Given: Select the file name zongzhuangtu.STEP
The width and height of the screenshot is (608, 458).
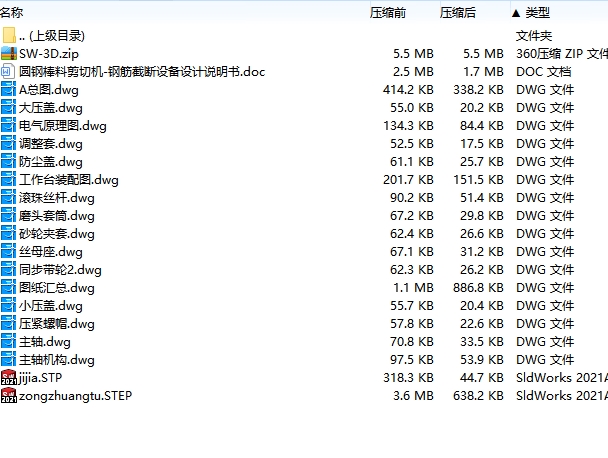Looking at the screenshot, I should (76, 396).
